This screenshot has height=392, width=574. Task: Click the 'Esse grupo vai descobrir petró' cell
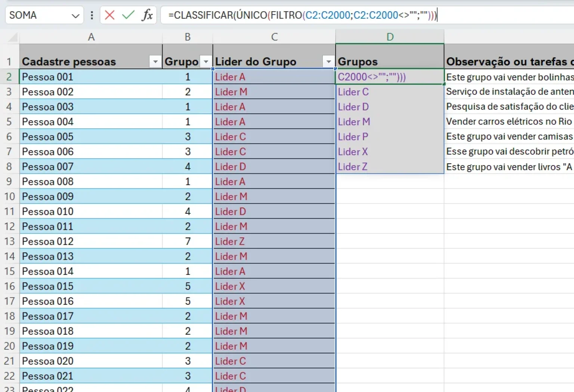coord(509,151)
